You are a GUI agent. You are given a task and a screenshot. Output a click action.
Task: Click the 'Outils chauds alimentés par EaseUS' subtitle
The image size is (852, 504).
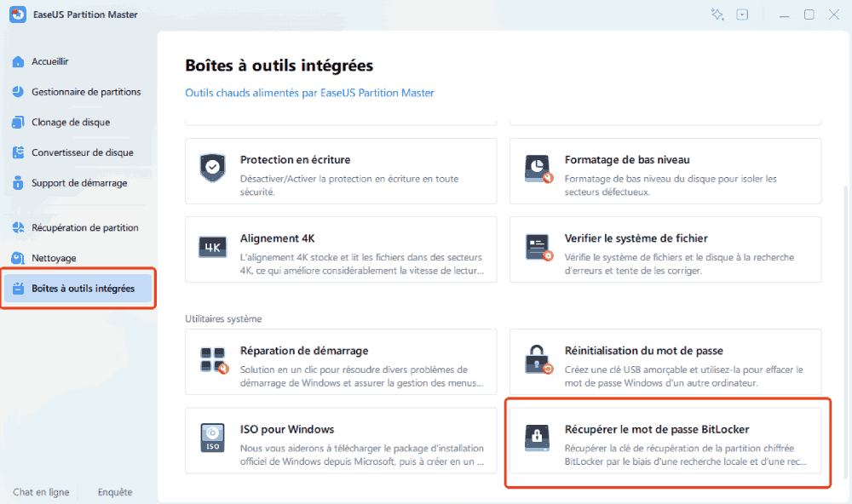coord(309,93)
